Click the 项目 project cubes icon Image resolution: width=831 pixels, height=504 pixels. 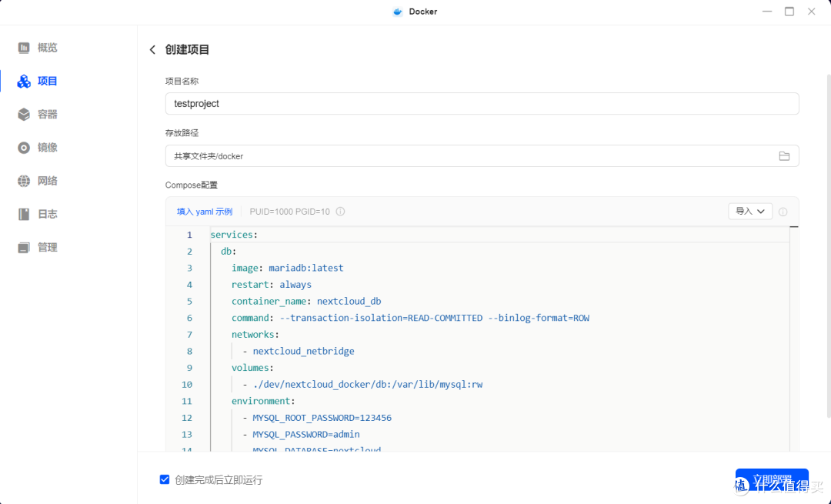[24, 81]
